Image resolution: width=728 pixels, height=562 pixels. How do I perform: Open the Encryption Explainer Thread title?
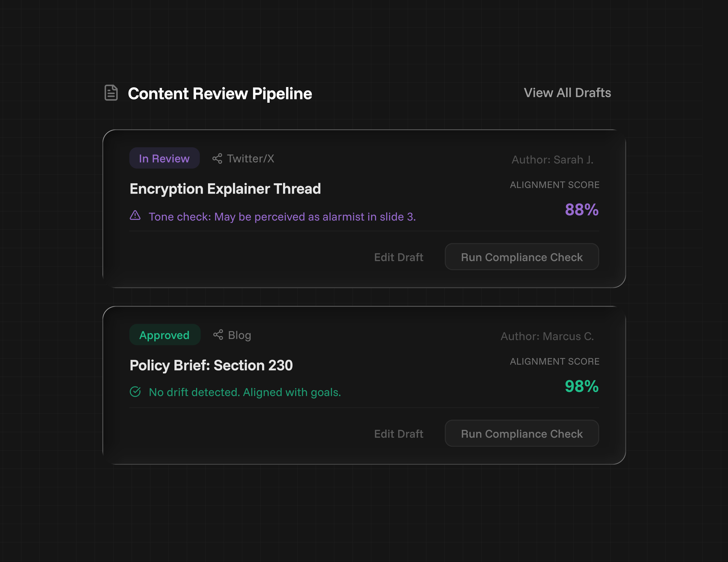225,189
